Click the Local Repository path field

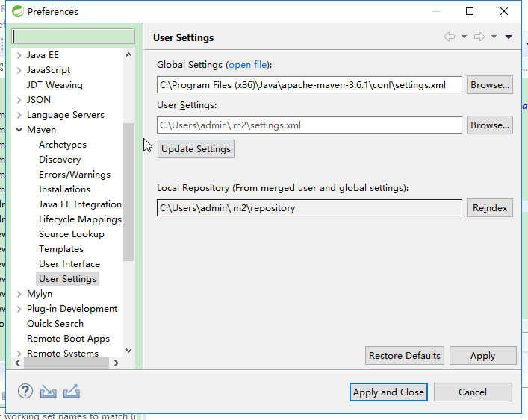point(309,208)
